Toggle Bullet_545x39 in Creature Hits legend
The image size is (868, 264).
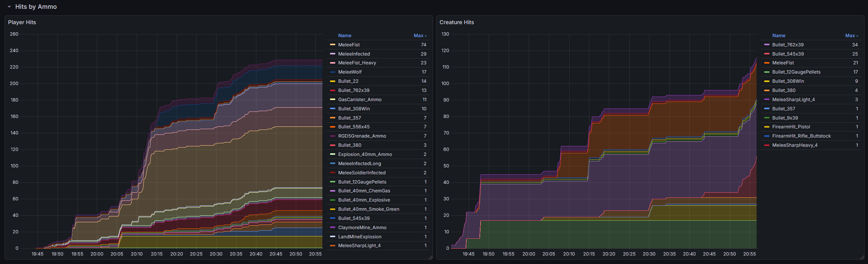788,54
